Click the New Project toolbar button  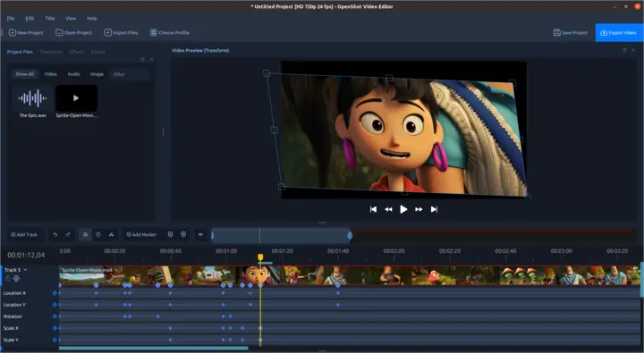tap(26, 32)
